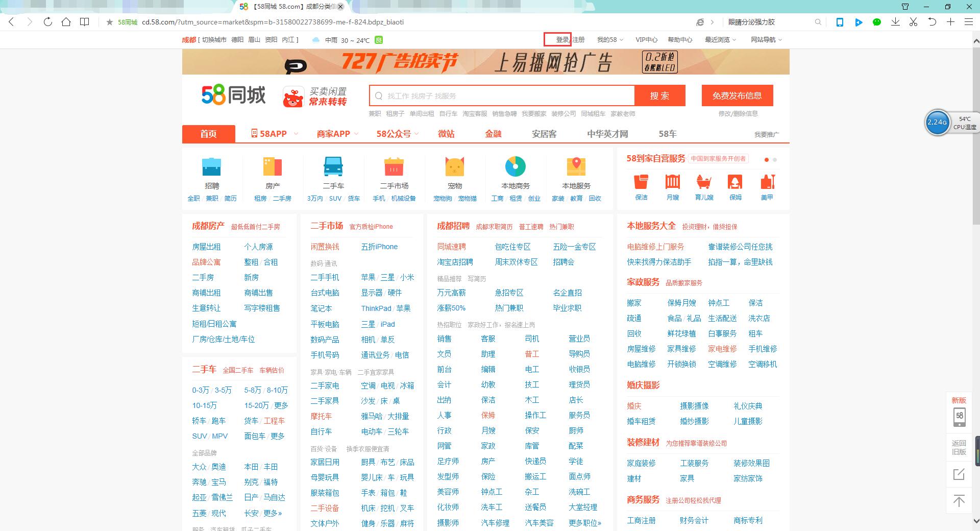Viewport: 980px width, 531px height.
Task: Click the feedback edit icon in side panel
Action: click(x=959, y=474)
